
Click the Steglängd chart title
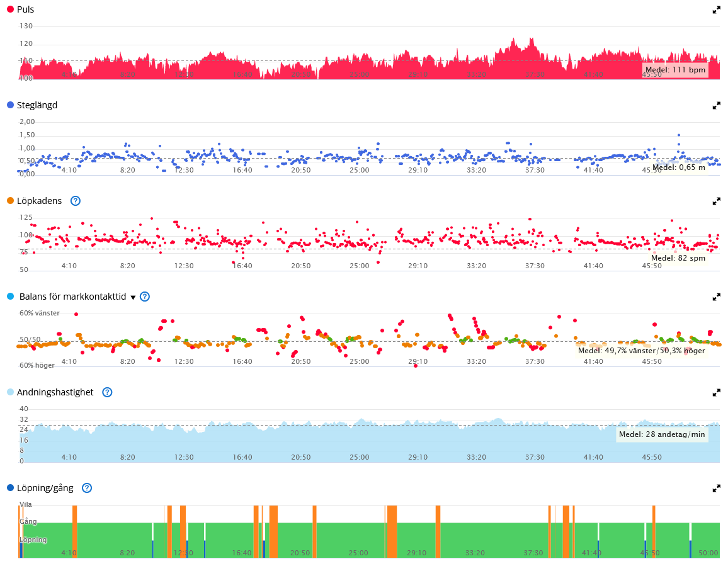(x=37, y=105)
